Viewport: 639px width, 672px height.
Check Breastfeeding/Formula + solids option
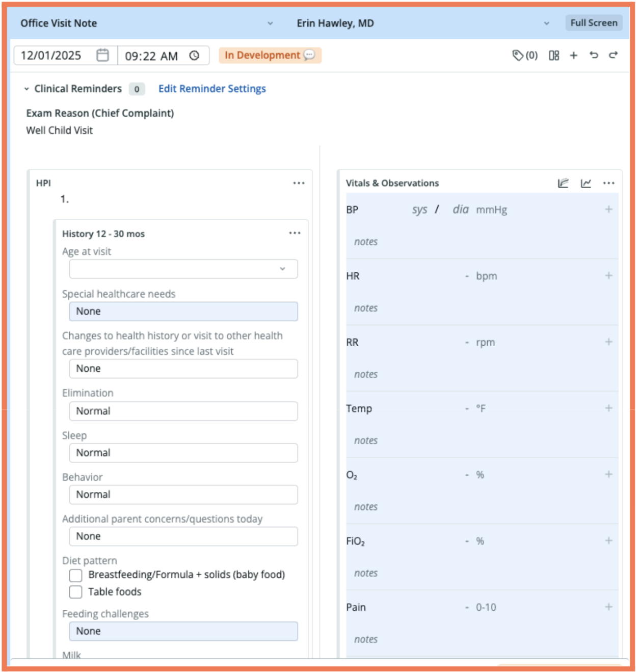click(75, 575)
